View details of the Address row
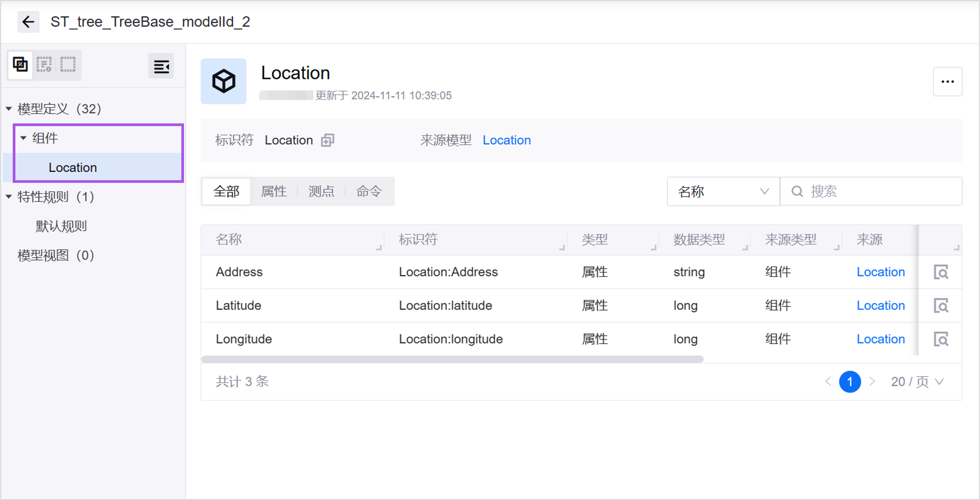Screen dimensions: 980x500 941,272
